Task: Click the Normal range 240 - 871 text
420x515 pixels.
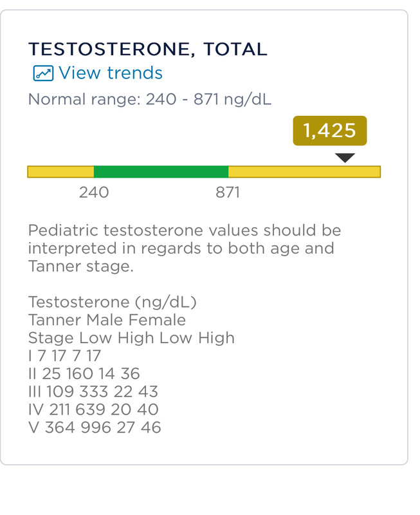Action: (150, 100)
